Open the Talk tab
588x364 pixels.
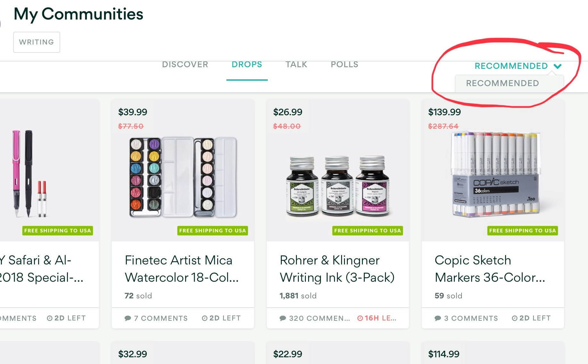[296, 65]
